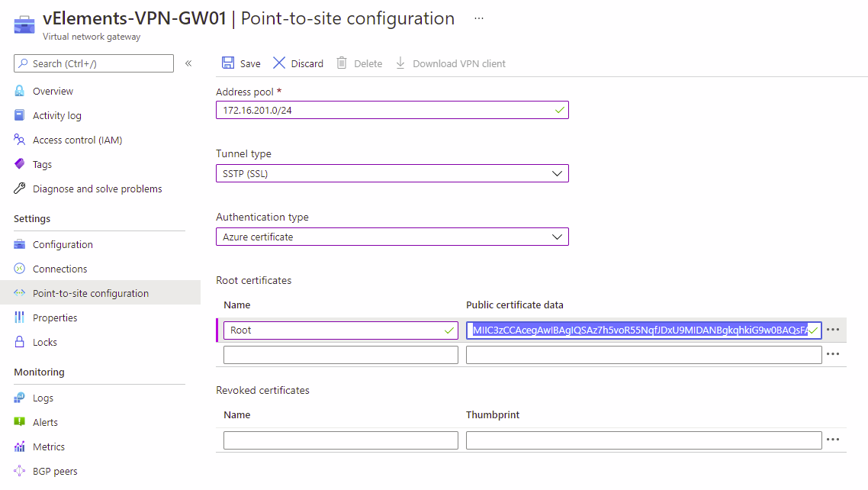The width and height of the screenshot is (868, 490).
Task: Open the Connections icon
Action: 19,269
